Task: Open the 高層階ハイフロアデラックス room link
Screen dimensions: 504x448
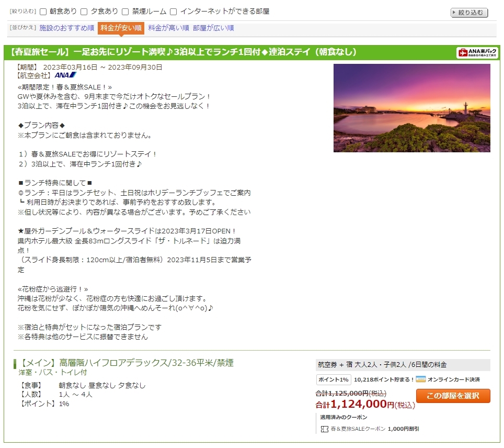Action: click(127, 363)
